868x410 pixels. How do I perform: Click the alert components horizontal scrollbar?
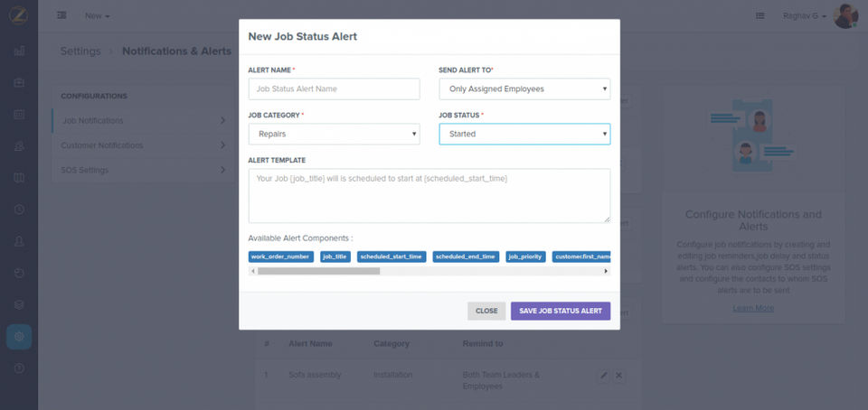tap(318, 271)
